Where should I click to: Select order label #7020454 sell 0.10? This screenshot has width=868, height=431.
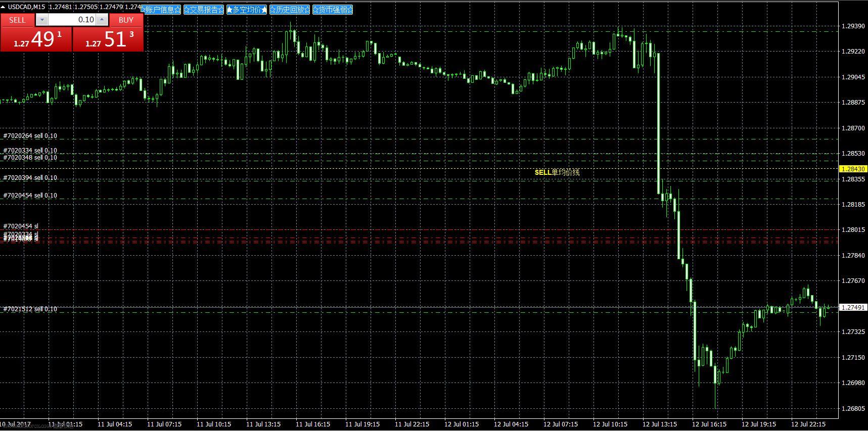coord(30,196)
